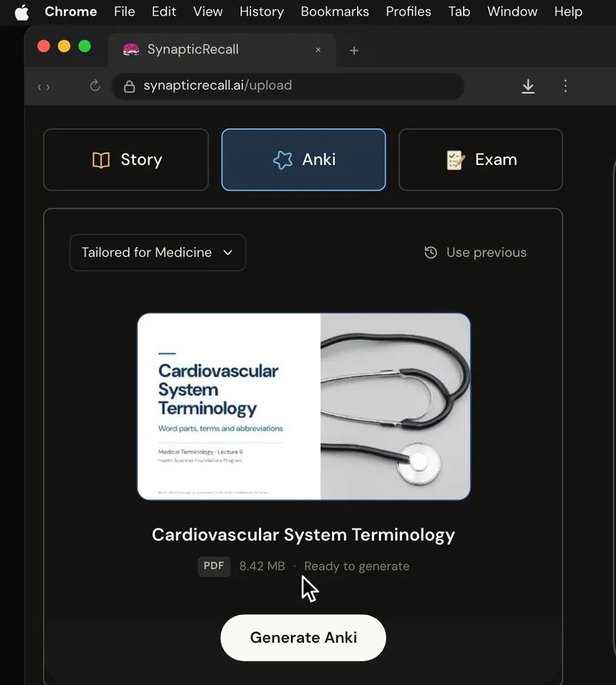Click the Ready to generate status text
The height and width of the screenshot is (685, 616).
tap(357, 566)
